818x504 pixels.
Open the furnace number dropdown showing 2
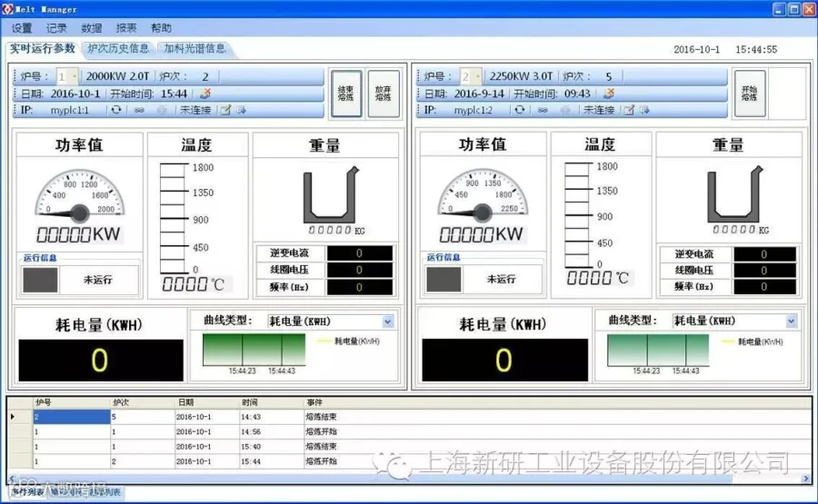(x=471, y=76)
